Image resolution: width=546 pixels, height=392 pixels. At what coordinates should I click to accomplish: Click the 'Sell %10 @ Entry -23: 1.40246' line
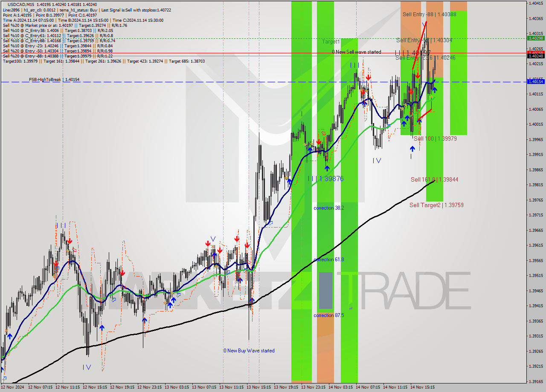tap(58, 46)
